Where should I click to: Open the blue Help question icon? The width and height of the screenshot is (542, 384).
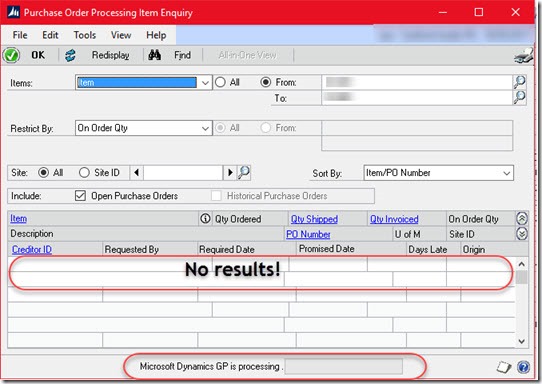(523, 367)
